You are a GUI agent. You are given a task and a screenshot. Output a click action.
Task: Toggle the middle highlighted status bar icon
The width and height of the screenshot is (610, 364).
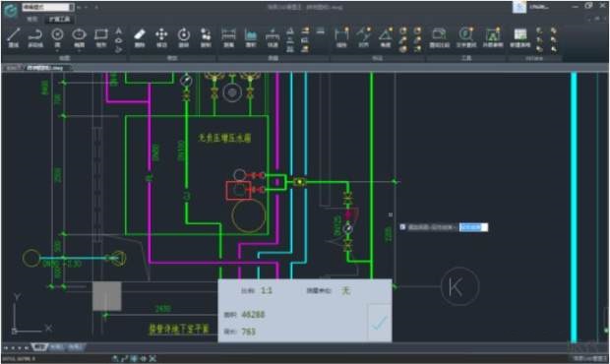coord(134,358)
